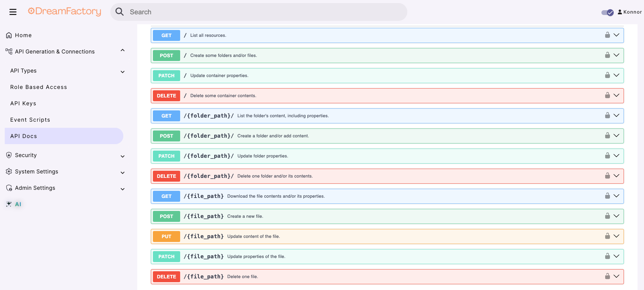The image size is (644, 290).
Task: Click lock icon on PUT Update content row
Action: point(607,236)
